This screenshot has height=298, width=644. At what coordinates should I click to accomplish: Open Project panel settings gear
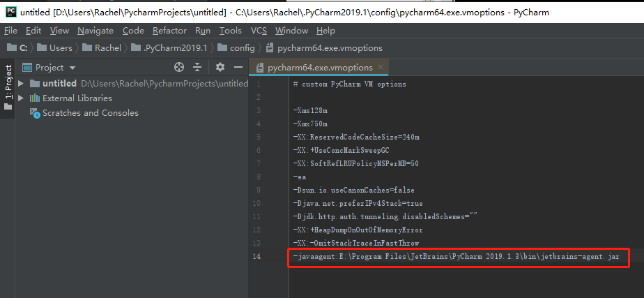pos(220,68)
